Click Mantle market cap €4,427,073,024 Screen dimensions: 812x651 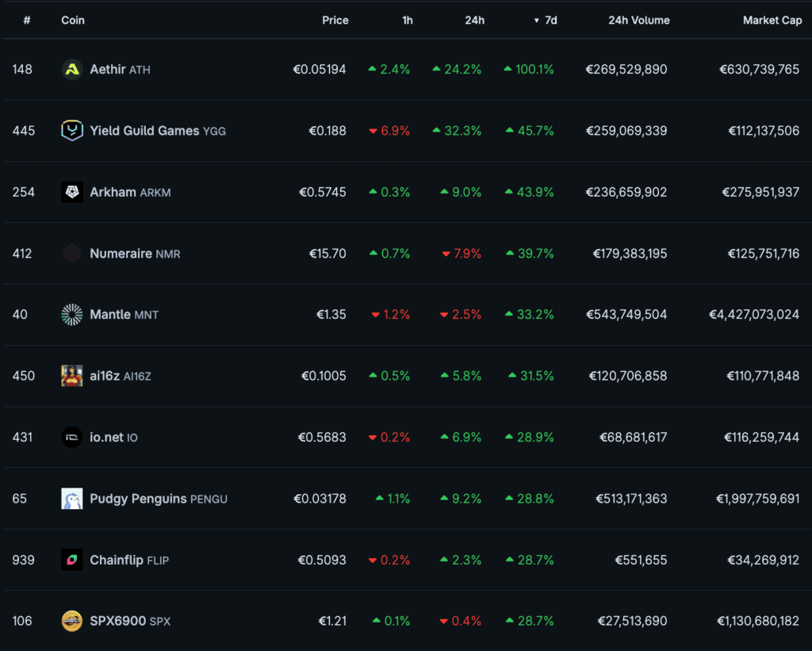754,314
